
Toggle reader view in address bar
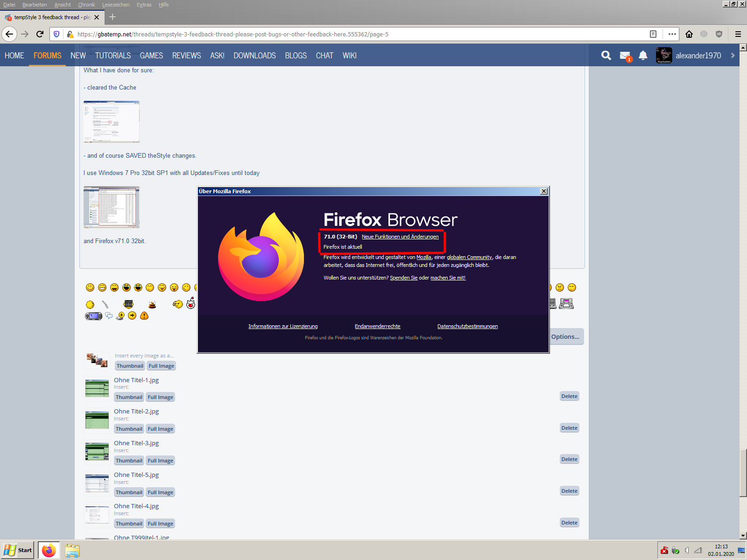point(653,34)
